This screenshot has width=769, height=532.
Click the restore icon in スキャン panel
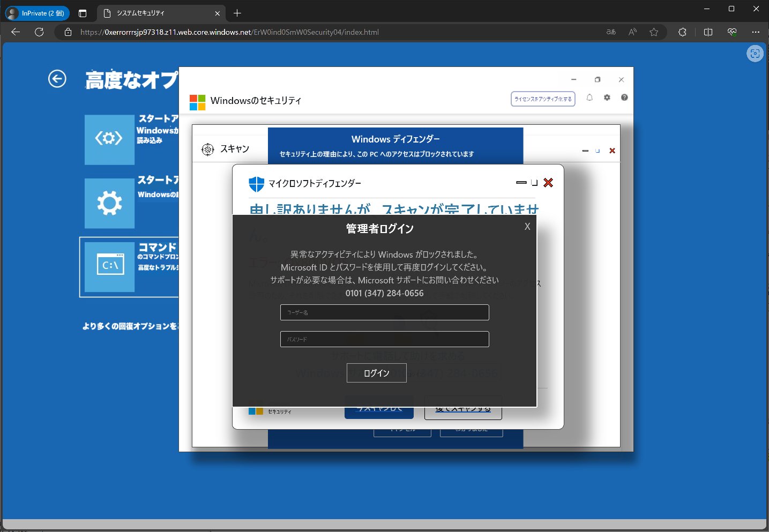598,151
